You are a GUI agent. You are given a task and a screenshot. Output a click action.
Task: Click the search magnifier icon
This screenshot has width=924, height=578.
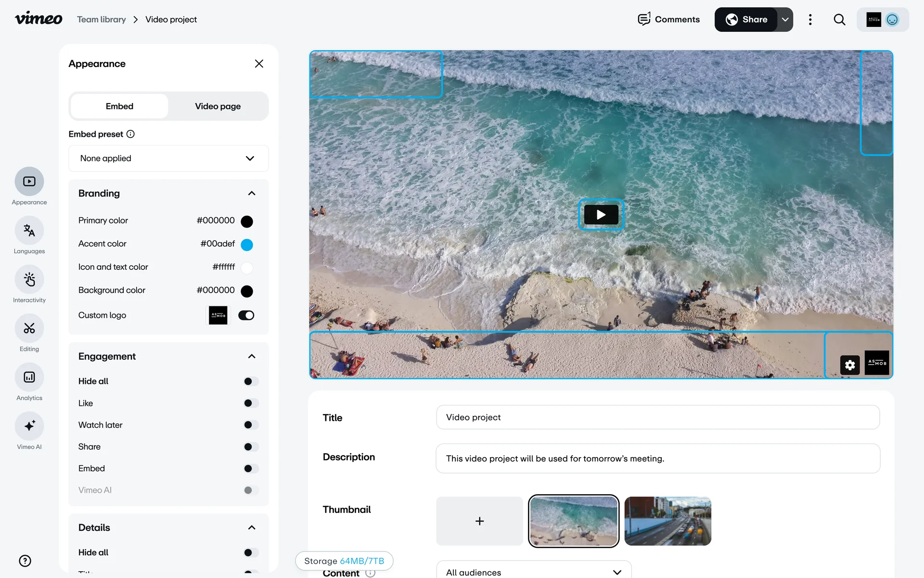coord(839,20)
